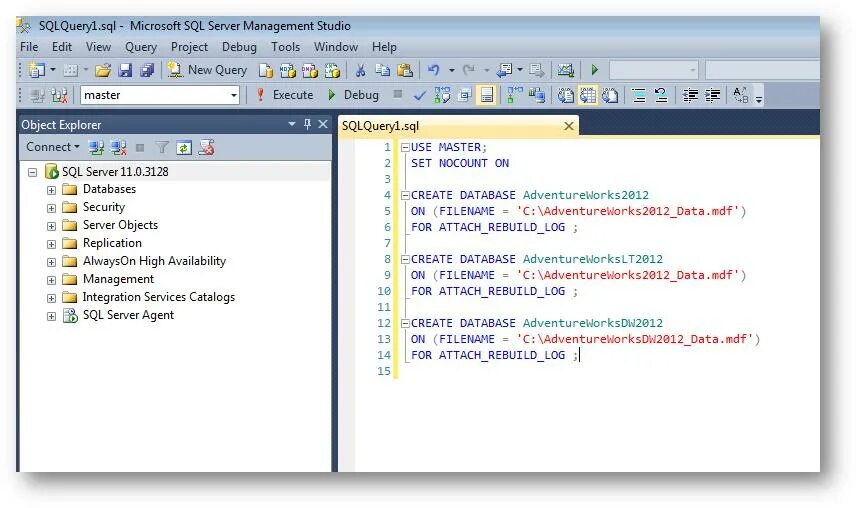Click the Analysis Services MDX Query icon
Image resolution: width=856 pixels, height=508 pixels.
click(288, 70)
